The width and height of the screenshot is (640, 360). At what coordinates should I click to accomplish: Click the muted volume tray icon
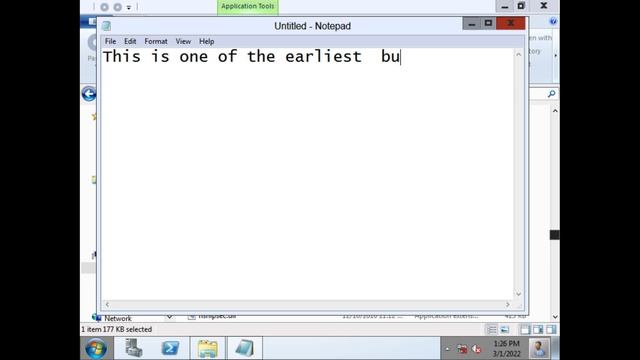476,349
